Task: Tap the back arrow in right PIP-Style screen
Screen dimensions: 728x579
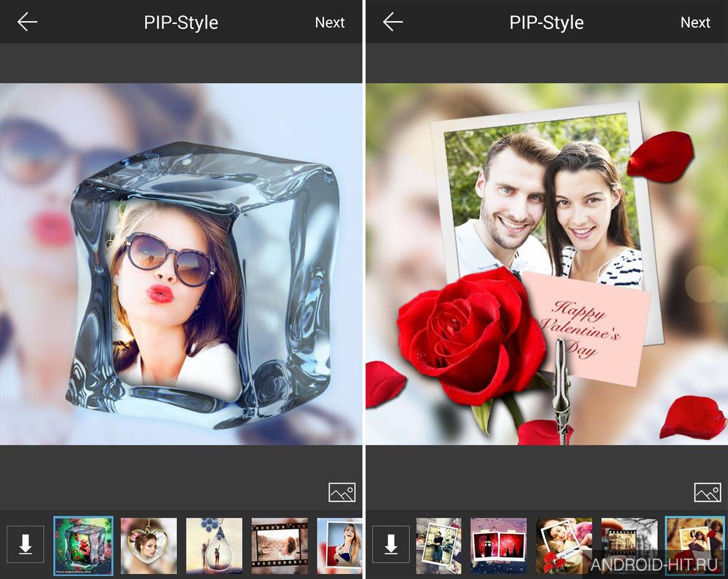Action: [392, 22]
